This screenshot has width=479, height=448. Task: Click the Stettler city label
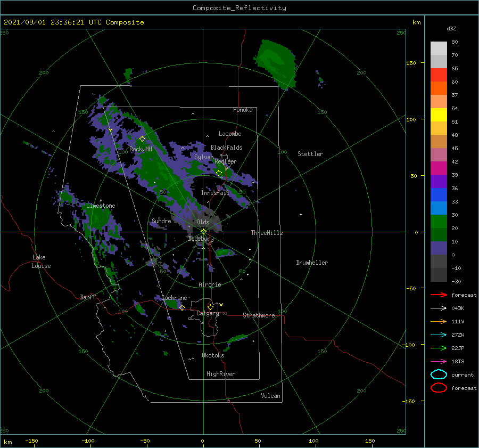pos(310,154)
